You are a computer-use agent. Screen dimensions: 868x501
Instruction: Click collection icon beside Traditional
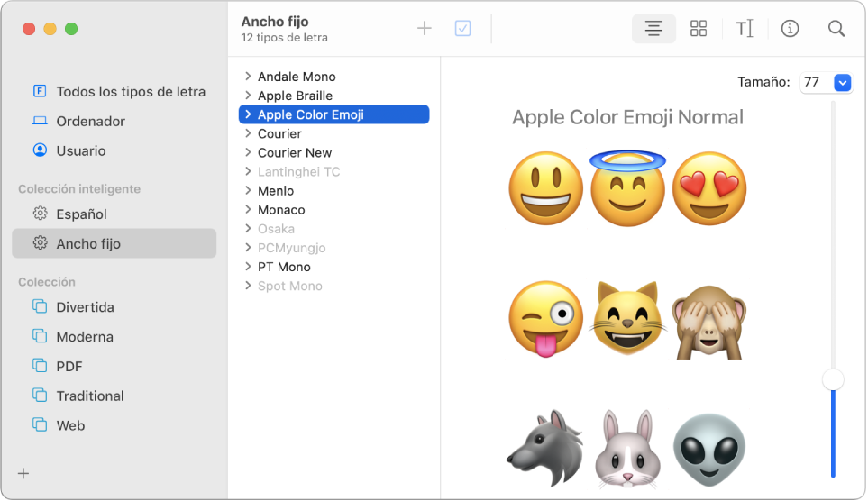[x=40, y=396]
